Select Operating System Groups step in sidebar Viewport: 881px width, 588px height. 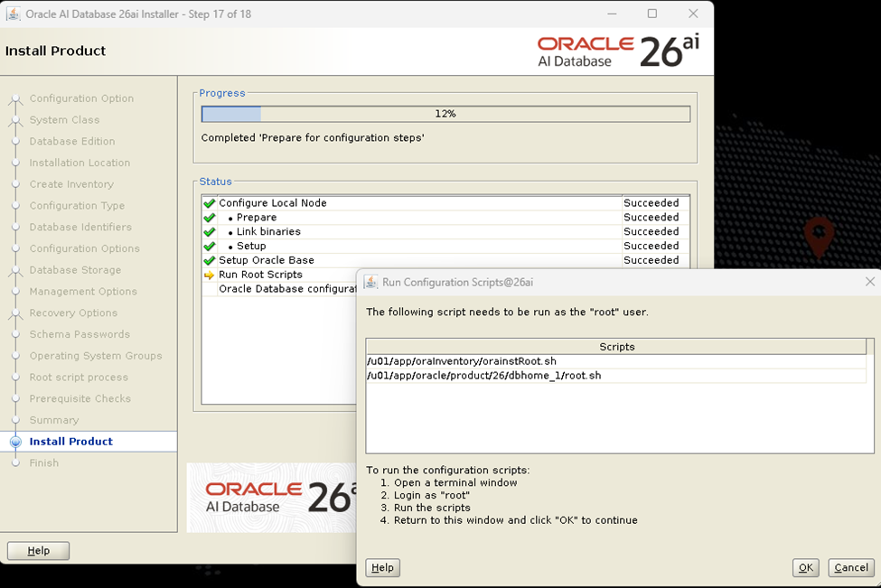pos(96,356)
